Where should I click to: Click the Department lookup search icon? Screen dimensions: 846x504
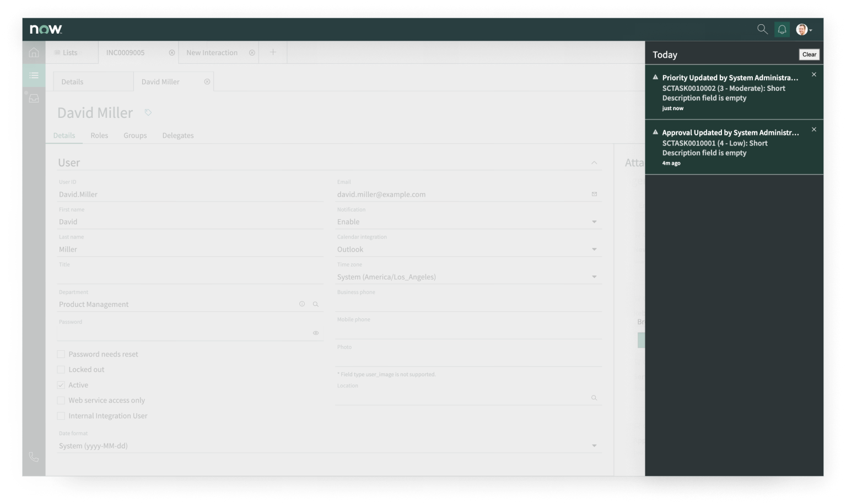(x=316, y=304)
